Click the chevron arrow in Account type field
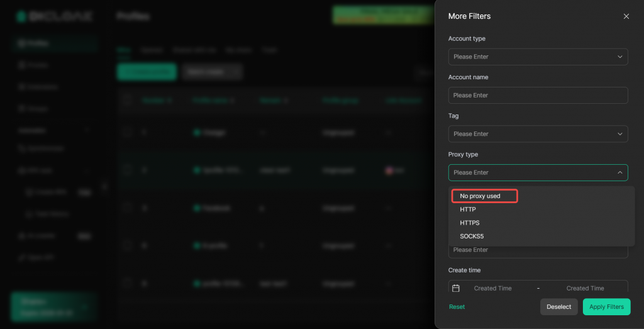 pyautogui.click(x=619, y=57)
